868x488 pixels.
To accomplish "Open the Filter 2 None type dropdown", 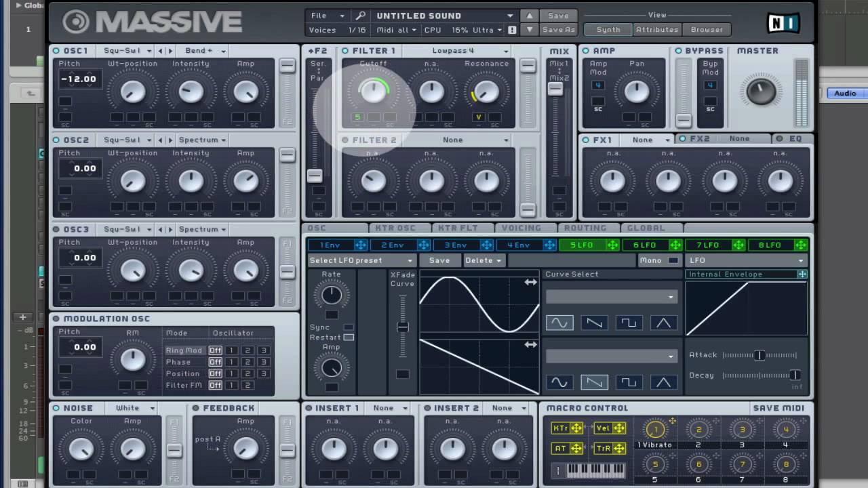I will (458, 140).
